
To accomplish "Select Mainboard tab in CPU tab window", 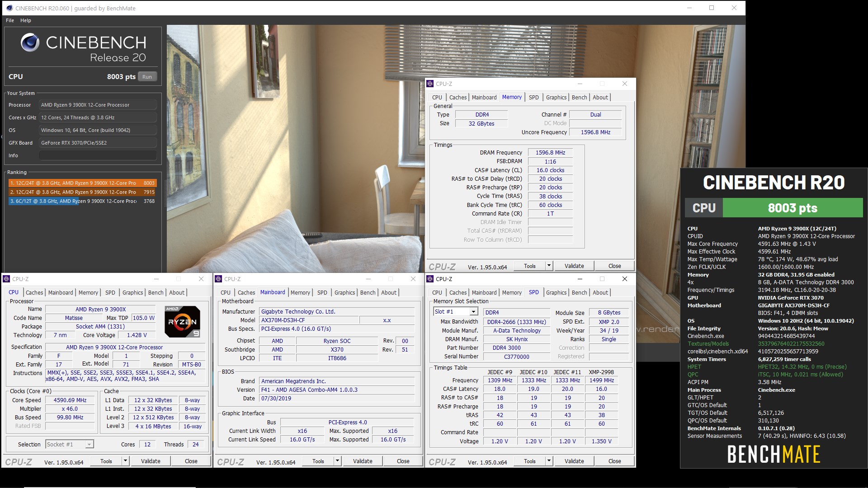I will pos(61,292).
